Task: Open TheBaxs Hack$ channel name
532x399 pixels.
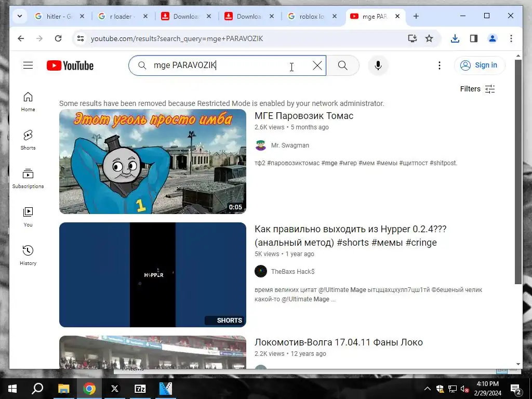Action: coord(292,271)
